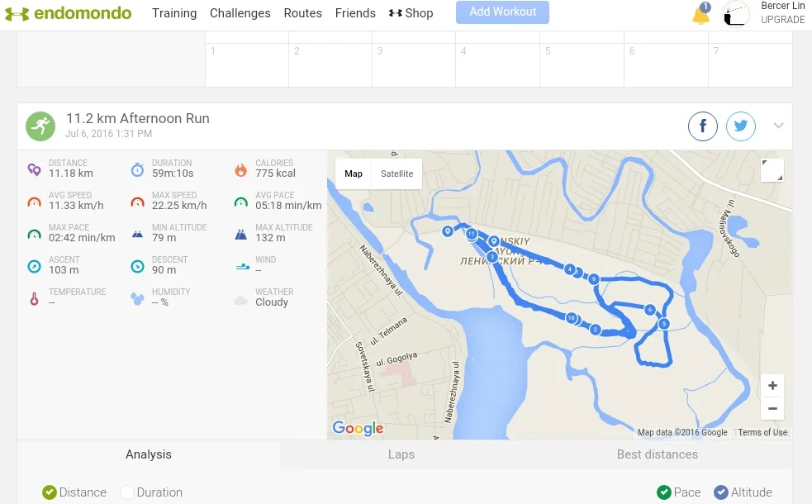Click the Endomondo logo

pos(69,13)
